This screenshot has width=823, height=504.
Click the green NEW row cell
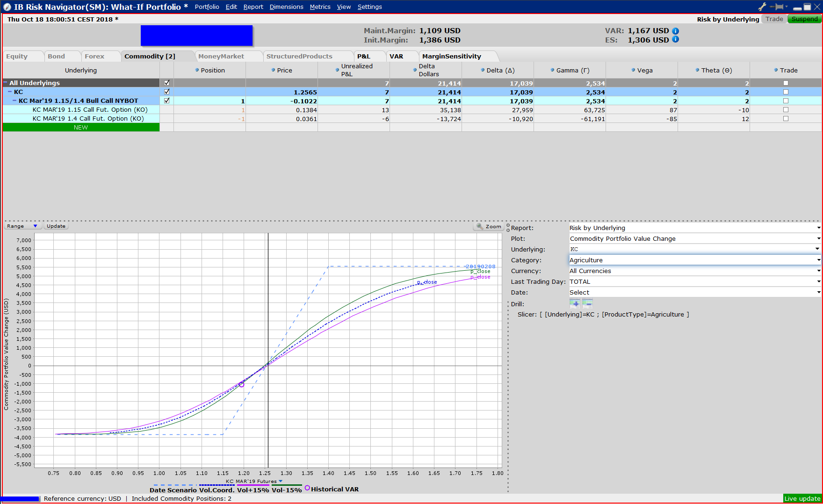click(x=81, y=128)
